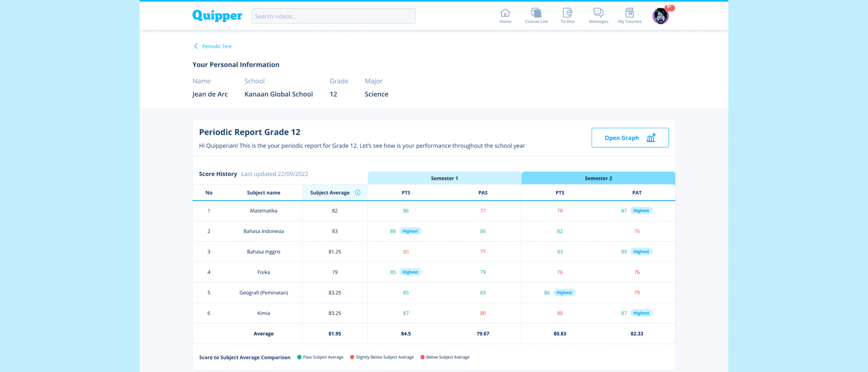Focus the Search videos field
Screen dimensions: 868x372
click(x=333, y=16)
